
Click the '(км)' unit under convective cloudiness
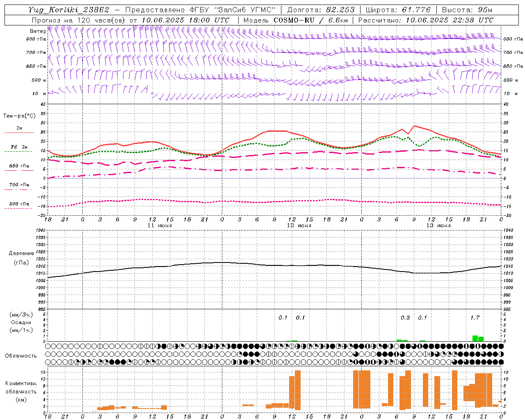[x=21, y=399]
